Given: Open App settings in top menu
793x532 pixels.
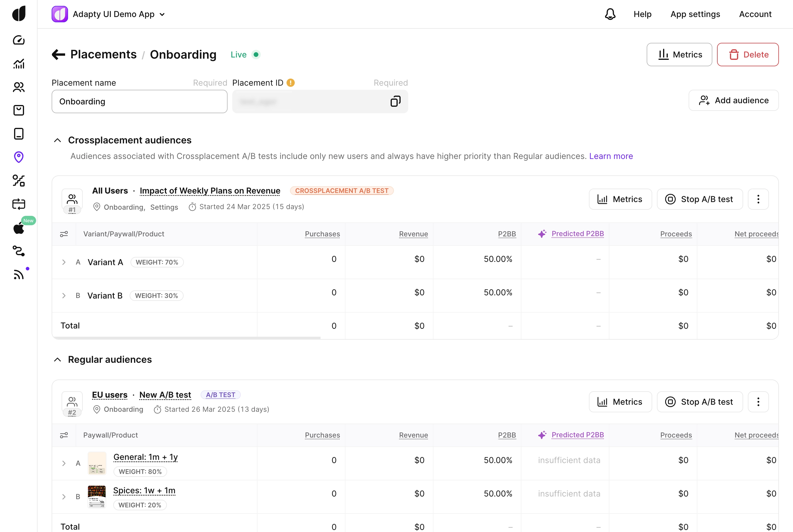Looking at the screenshot, I should (695, 14).
